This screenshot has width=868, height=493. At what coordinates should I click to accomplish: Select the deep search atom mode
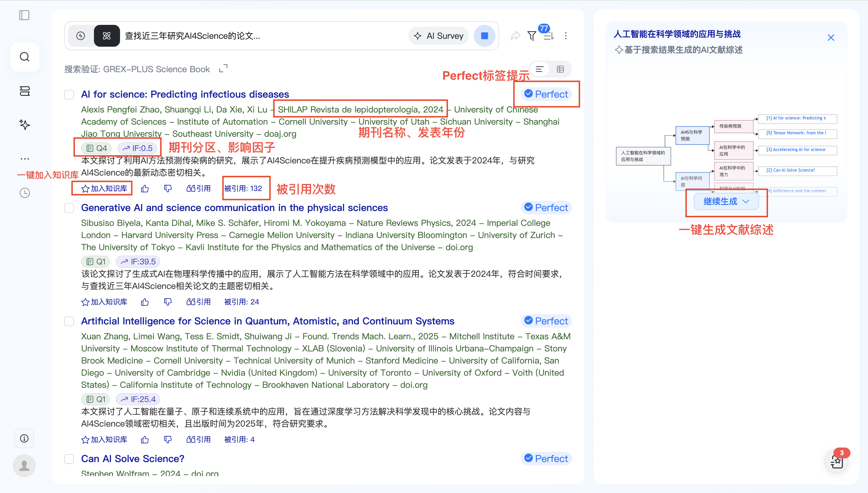pos(107,35)
